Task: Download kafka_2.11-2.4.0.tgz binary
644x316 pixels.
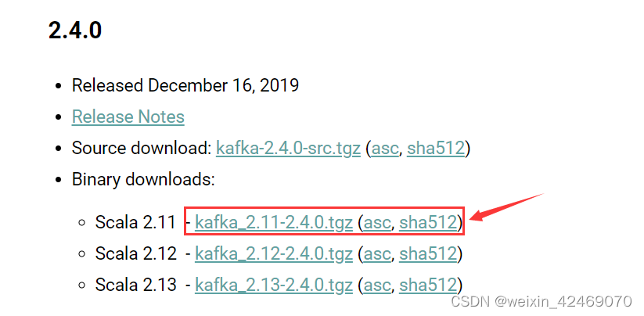Action: (x=274, y=222)
